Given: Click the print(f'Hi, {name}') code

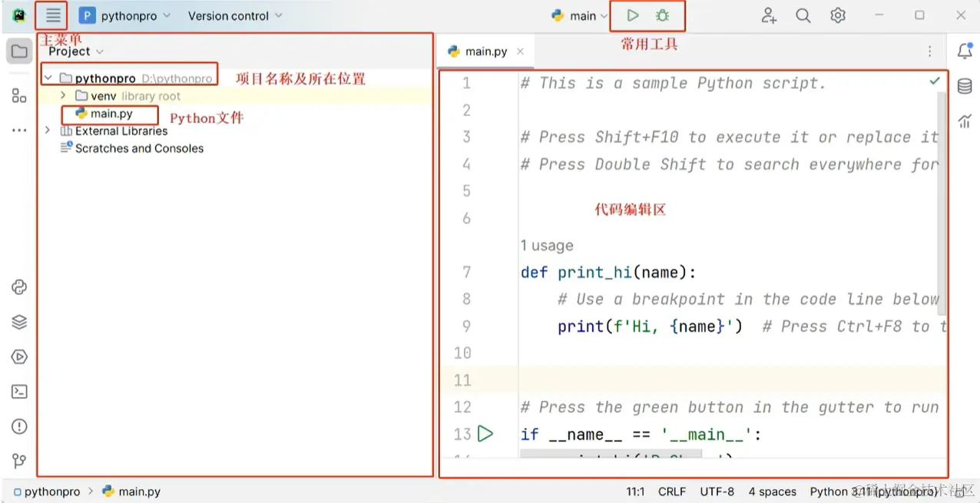Looking at the screenshot, I should click(x=650, y=326).
